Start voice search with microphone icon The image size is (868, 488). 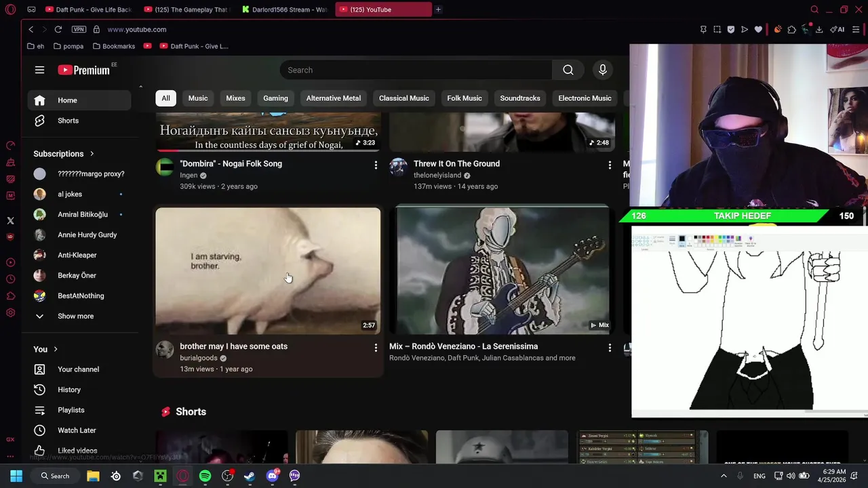[602, 70]
